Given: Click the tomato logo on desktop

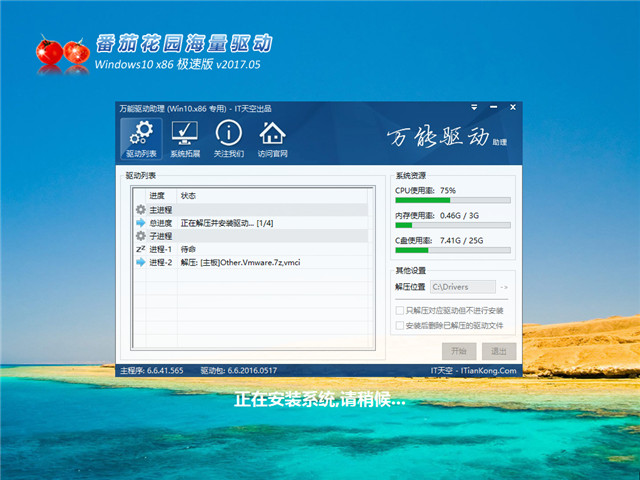Looking at the screenshot, I should click(x=63, y=54).
